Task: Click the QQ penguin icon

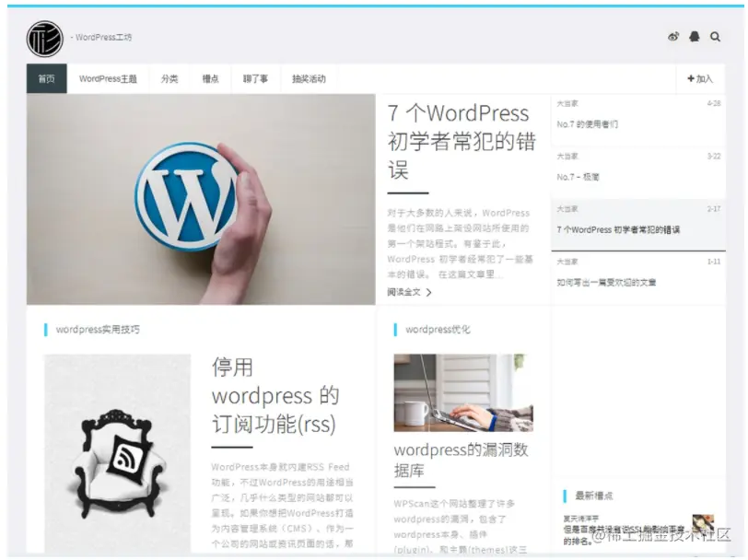Action: tap(694, 37)
